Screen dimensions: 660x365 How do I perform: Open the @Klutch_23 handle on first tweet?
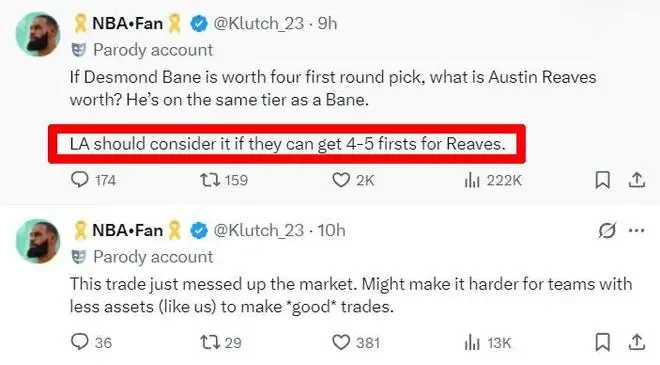pyautogui.click(x=258, y=24)
